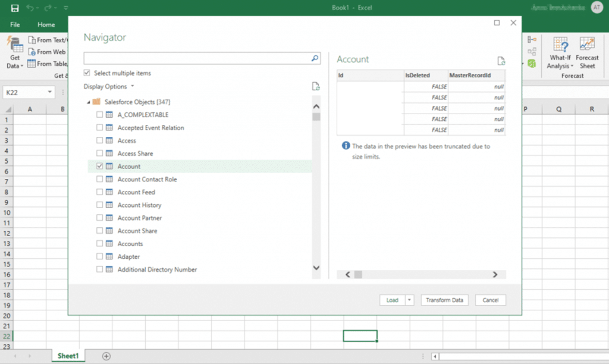The image size is (609, 364).
Task: Close the Navigator dialog
Action: [513, 23]
